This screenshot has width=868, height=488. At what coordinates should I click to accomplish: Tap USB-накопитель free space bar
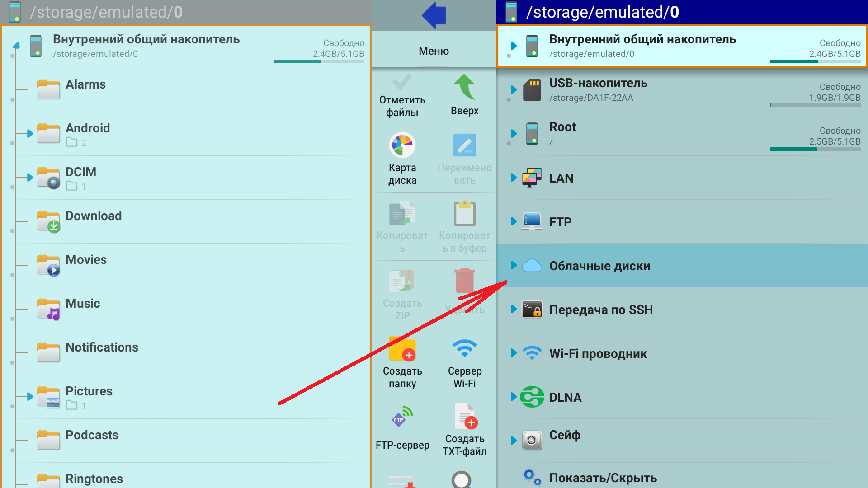coord(816,105)
